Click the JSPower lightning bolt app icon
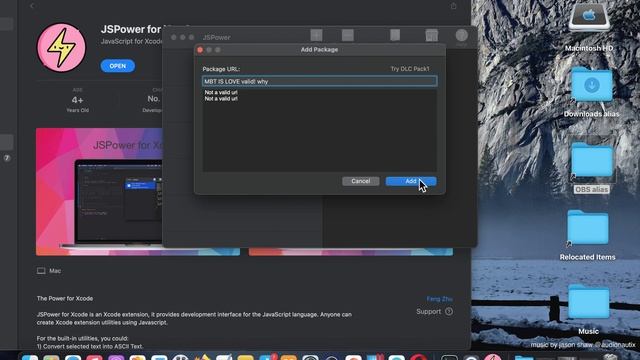Screen dimensions: 640x360 tap(61, 47)
